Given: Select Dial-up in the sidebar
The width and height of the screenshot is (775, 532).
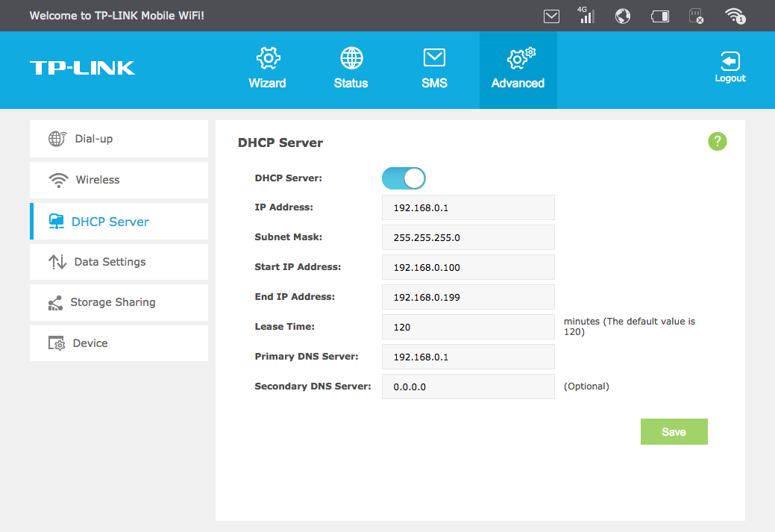Looking at the screenshot, I should pos(119,139).
